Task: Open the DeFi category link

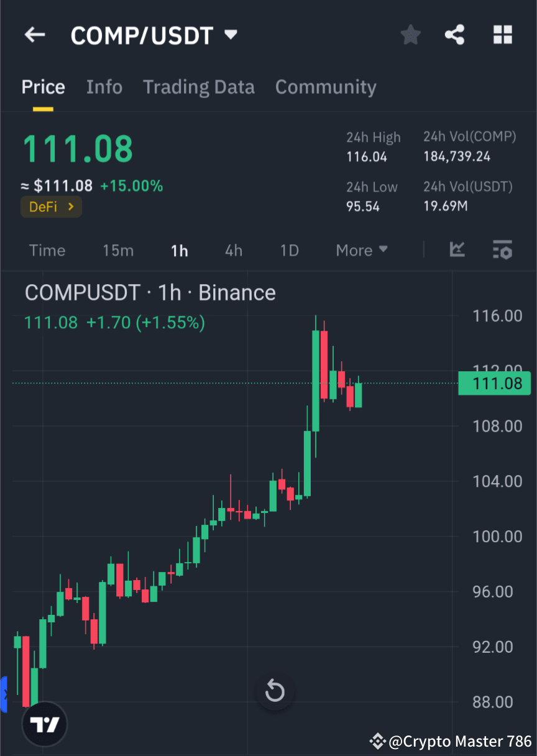Action: (51, 206)
